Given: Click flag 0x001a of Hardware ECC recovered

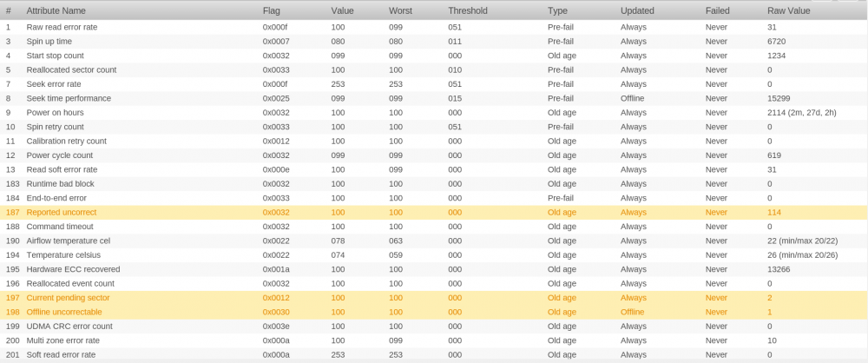Looking at the screenshot, I should 276,269.
